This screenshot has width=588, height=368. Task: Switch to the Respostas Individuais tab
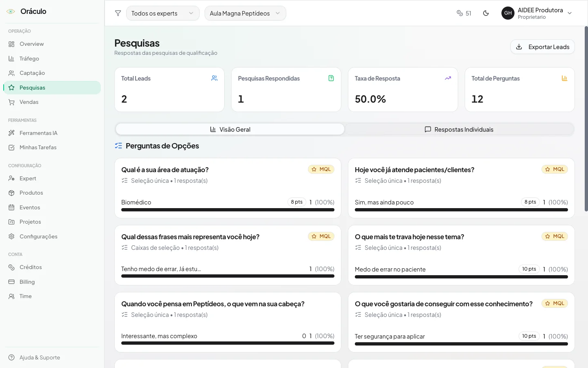(459, 129)
